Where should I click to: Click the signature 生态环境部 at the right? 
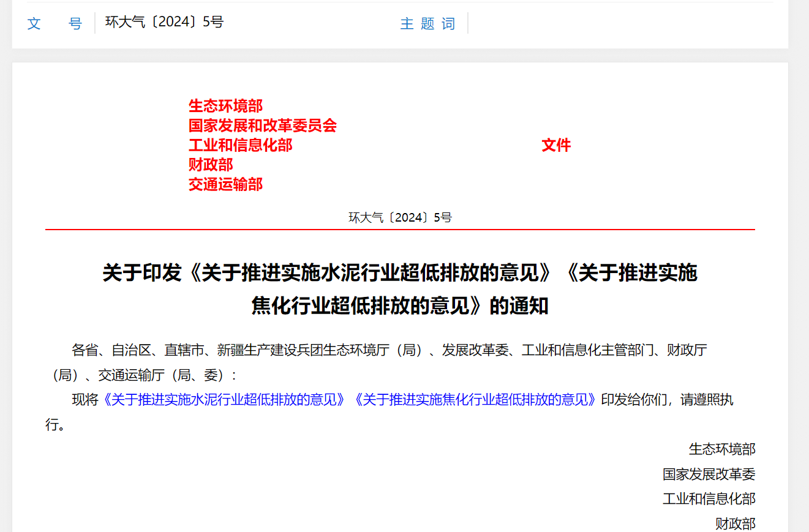tap(722, 449)
